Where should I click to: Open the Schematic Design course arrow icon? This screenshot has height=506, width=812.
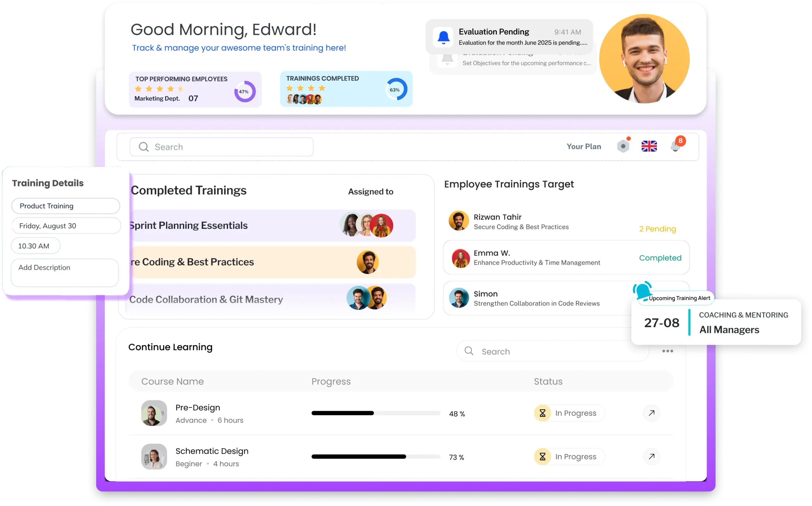(652, 457)
